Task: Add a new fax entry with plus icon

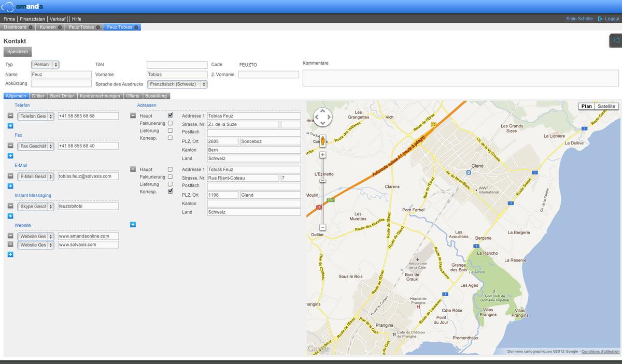Action: [x=10, y=156]
